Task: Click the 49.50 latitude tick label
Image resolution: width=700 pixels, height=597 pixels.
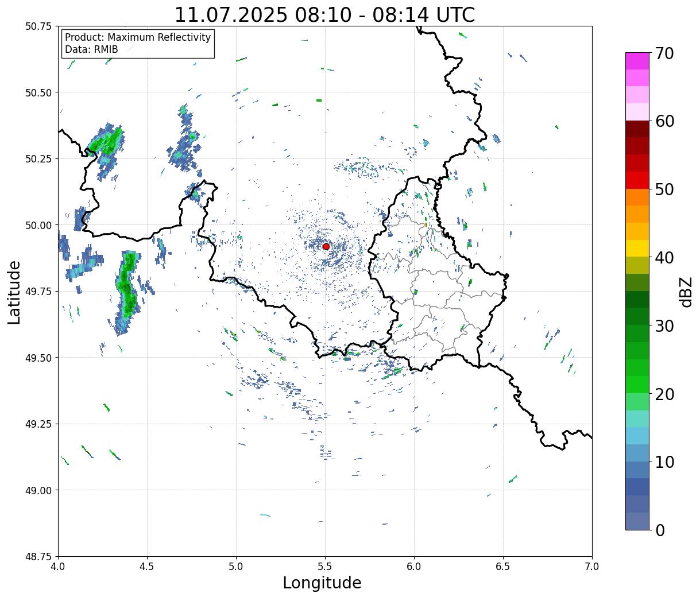Action: click(x=39, y=358)
